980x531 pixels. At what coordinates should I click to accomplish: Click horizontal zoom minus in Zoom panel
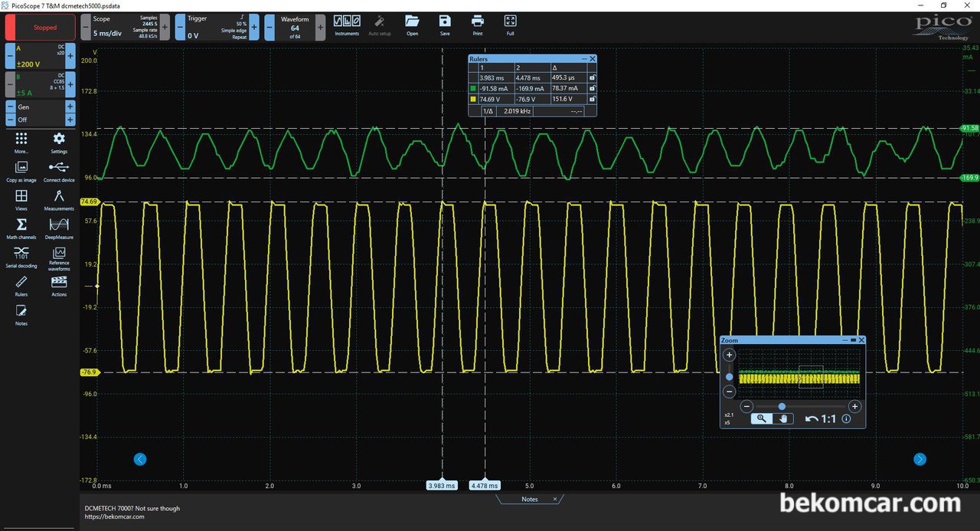(746, 406)
